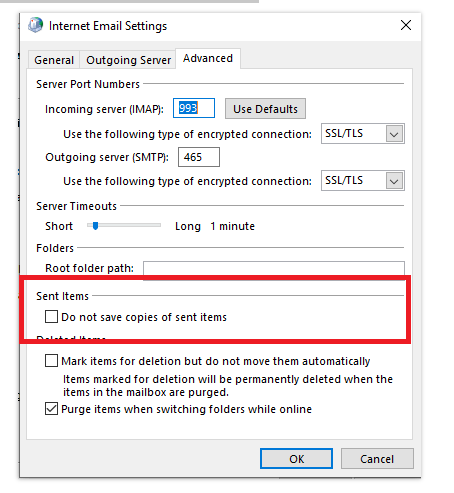This screenshot has width=454, height=493.
Task: Uncheck Purge items when switching folders
Action: (x=51, y=409)
